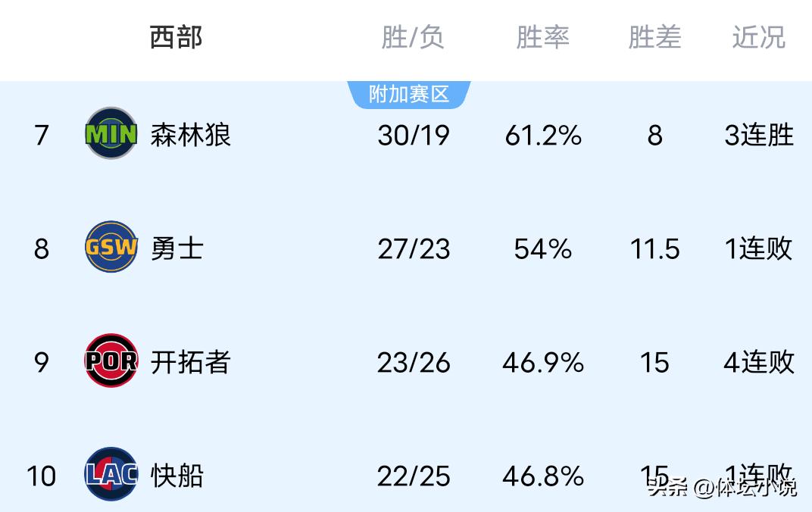Click the 快船 team name
Screen dimensions: 812x512
[x=176, y=476]
